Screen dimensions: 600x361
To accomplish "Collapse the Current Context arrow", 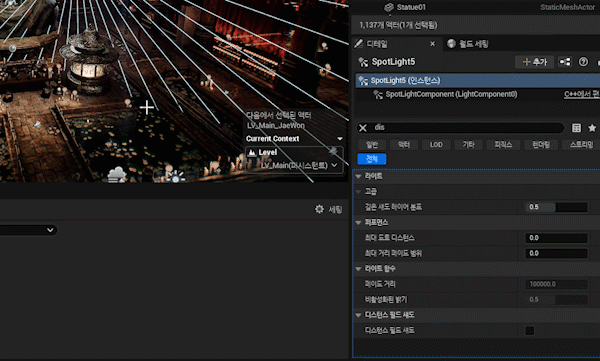I will click(x=339, y=139).
